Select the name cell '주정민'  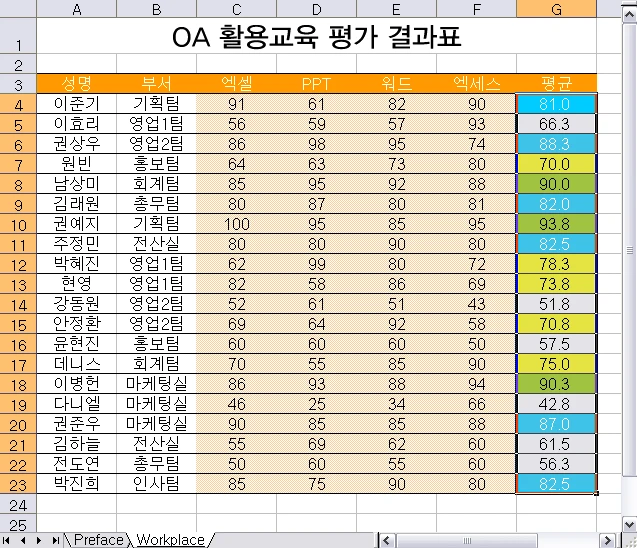(x=76, y=244)
